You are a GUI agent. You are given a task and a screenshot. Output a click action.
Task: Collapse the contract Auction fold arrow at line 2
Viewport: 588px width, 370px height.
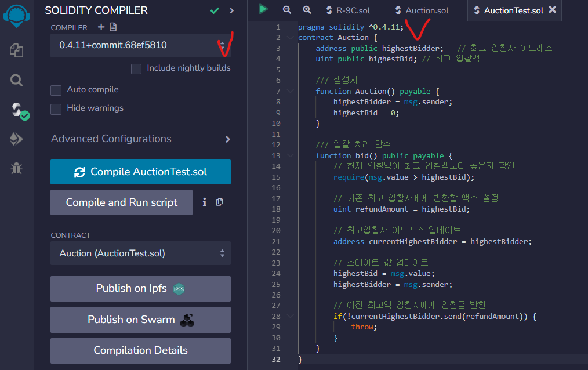(290, 38)
